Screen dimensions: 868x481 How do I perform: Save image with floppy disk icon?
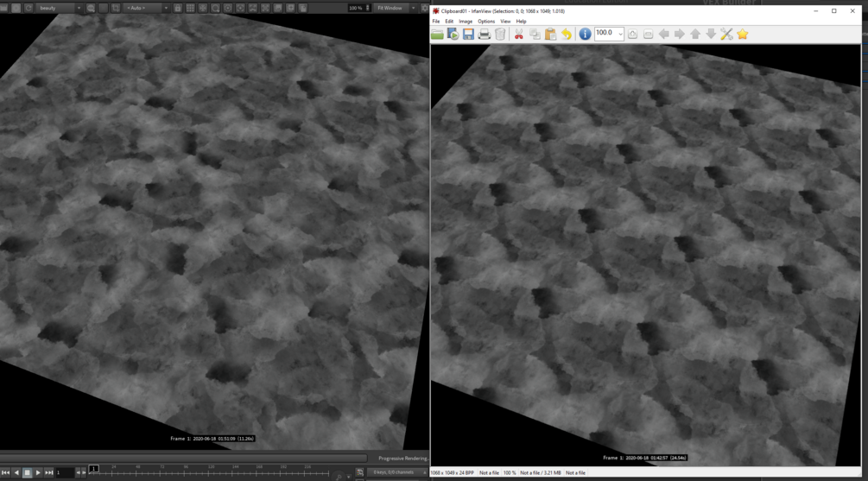pos(468,35)
